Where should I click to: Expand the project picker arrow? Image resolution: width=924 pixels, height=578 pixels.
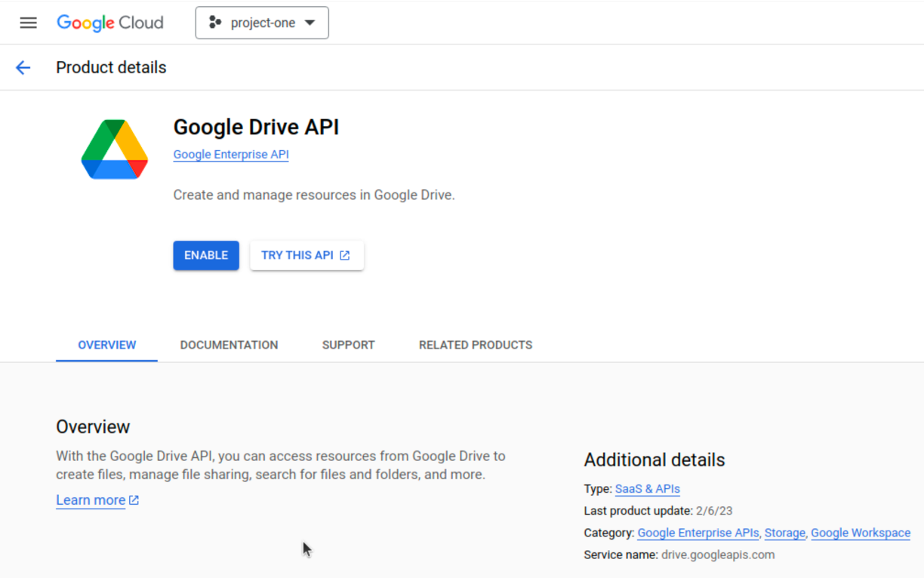coord(310,23)
